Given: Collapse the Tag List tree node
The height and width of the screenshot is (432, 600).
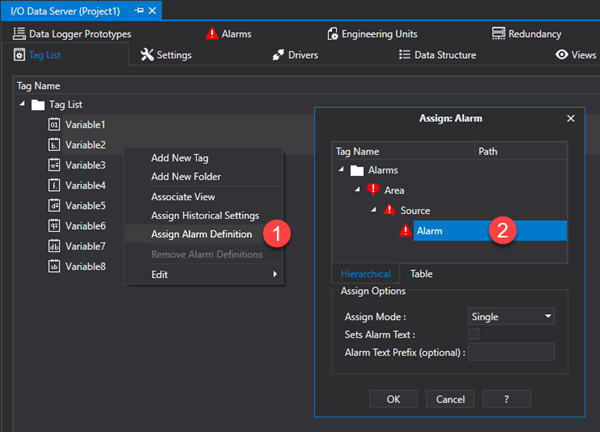Looking at the screenshot, I should coord(23,105).
